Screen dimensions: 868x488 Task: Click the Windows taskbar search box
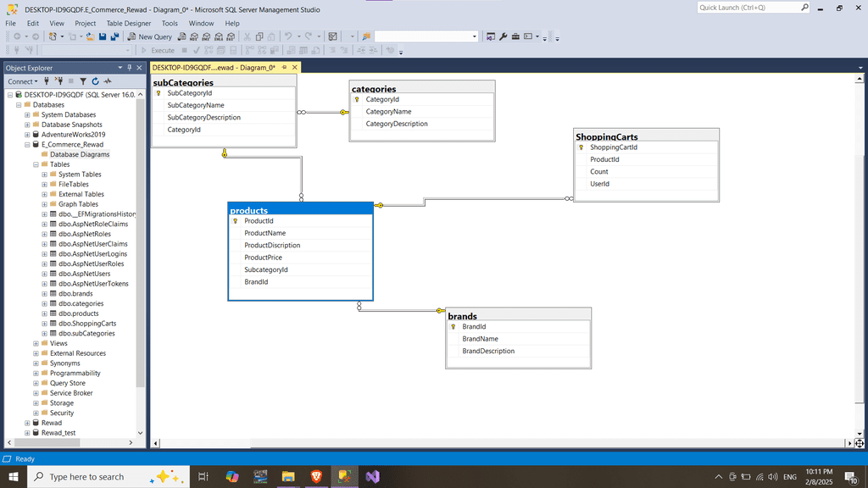pyautogui.click(x=108, y=476)
